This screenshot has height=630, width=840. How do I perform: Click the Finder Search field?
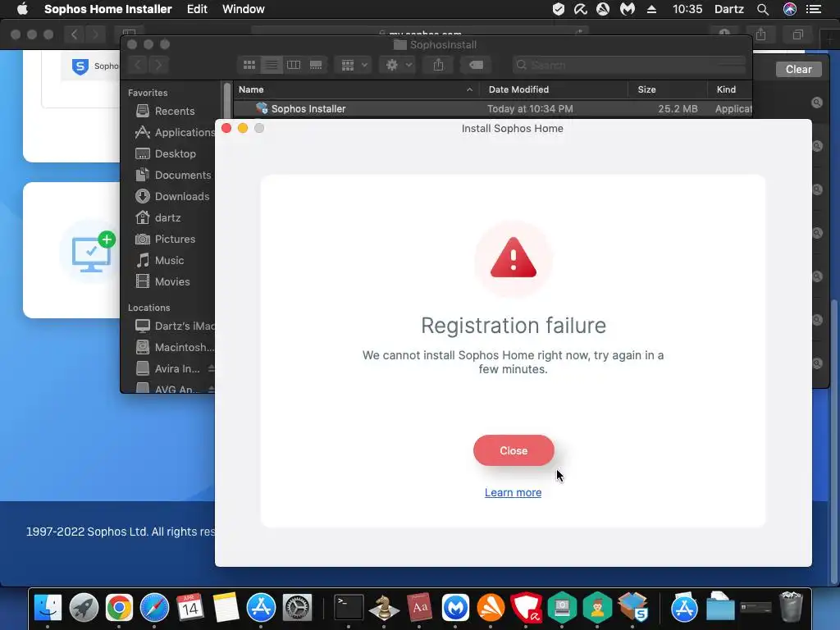coord(629,65)
